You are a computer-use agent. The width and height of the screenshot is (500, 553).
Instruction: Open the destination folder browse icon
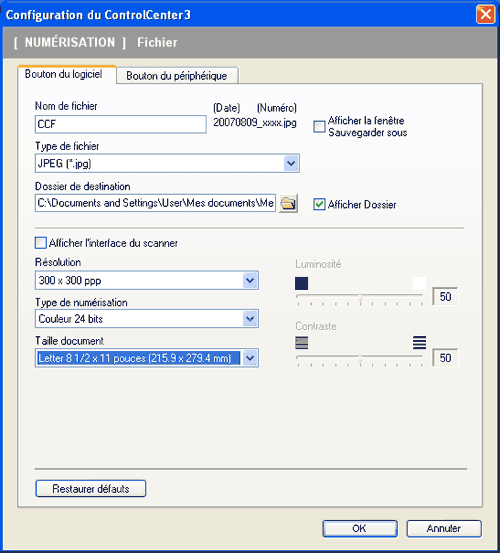click(x=288, y=203)
